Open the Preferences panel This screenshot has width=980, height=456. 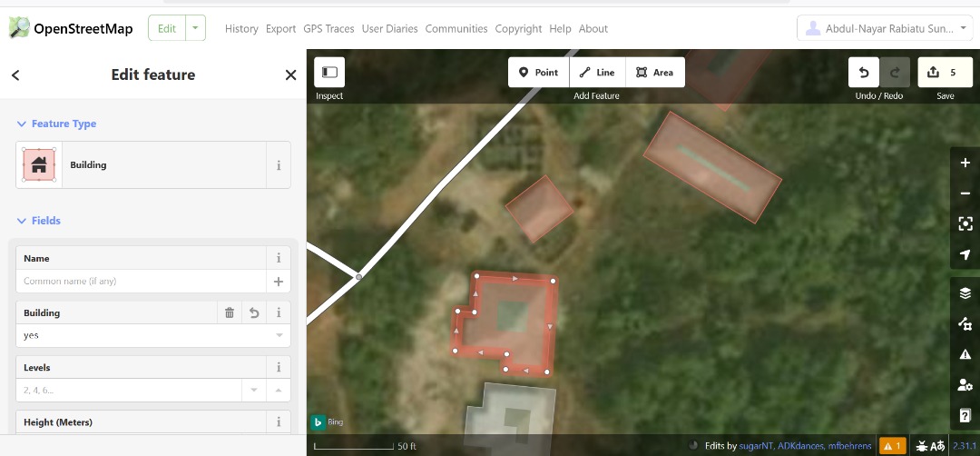pos(965,384)
